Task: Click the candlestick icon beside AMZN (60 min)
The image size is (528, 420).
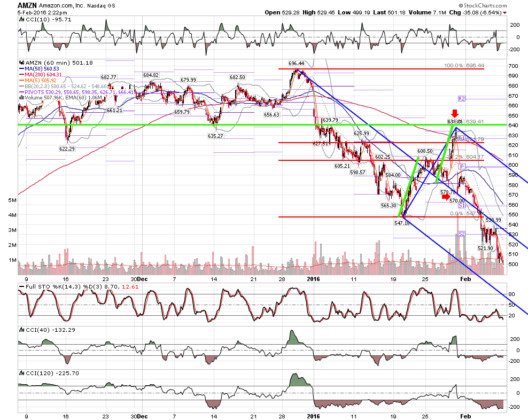Action: point(21,63)
